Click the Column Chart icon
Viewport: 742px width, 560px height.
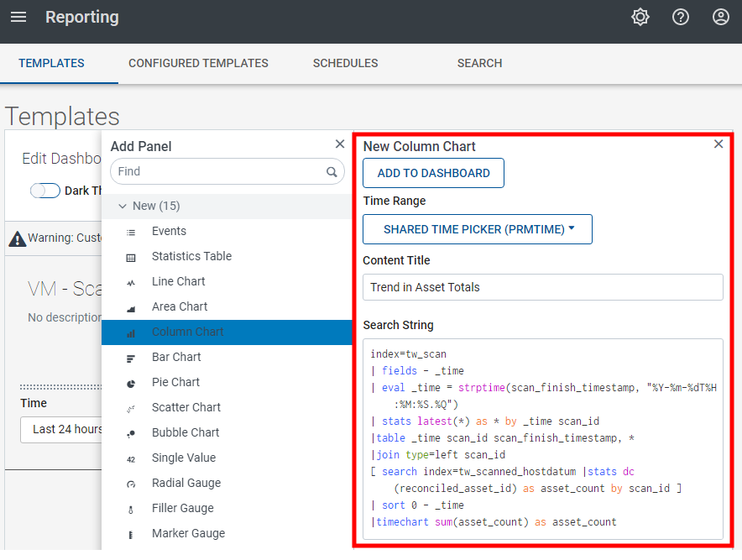pyautogui.click(x=131, y=333)
